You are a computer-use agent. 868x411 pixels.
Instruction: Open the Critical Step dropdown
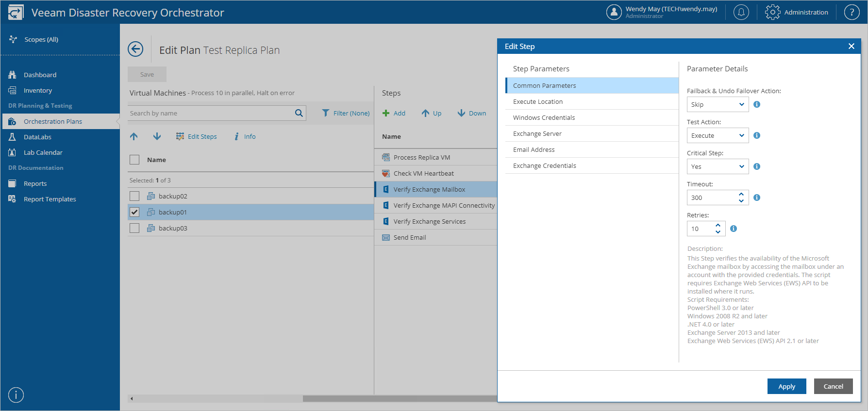718,166
